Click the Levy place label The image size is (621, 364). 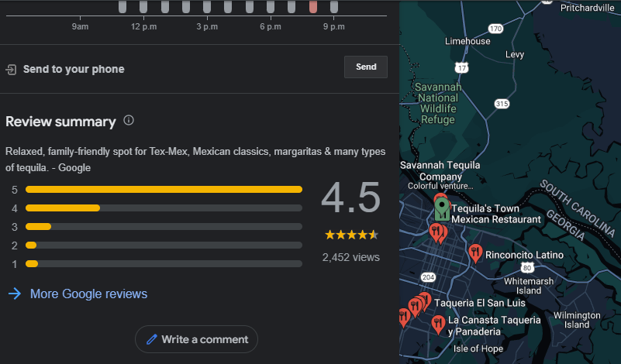515,54
